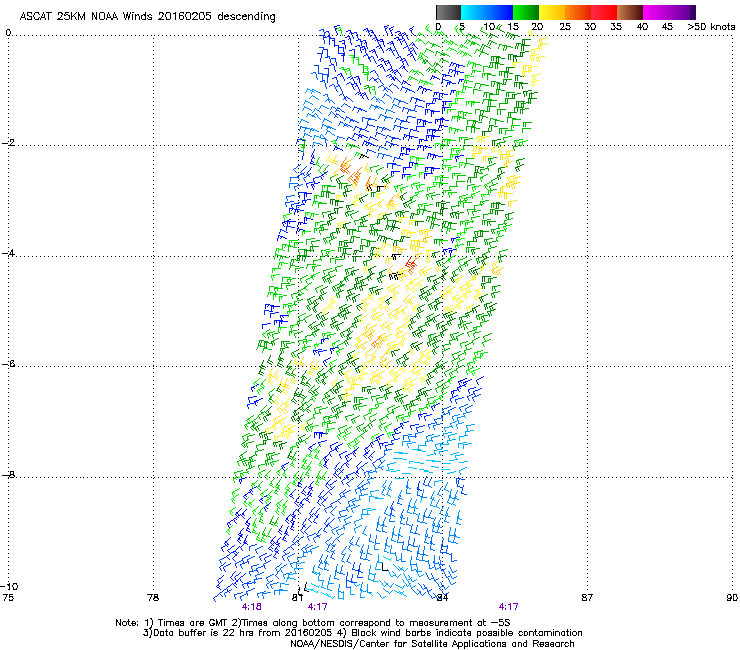Screen dimensions: 740x650
Task: Click the '>50 knots' legend label
Action: coord(711,27)
